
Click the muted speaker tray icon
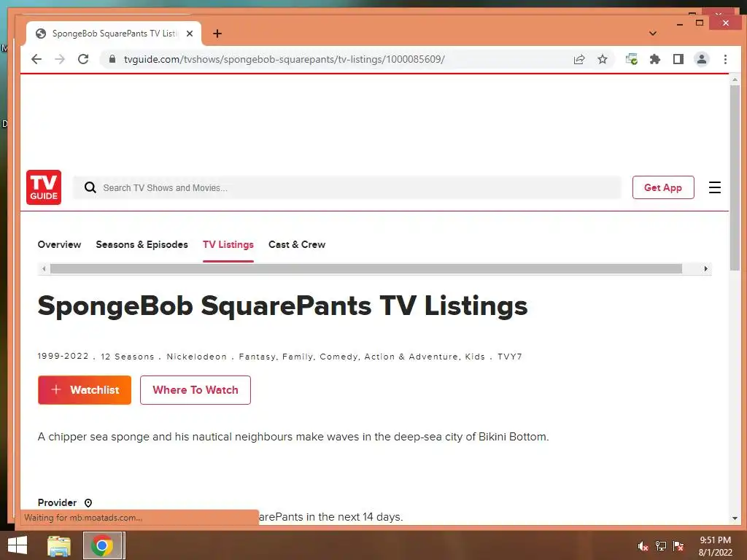pyautogui.click(x=643, y=546)
